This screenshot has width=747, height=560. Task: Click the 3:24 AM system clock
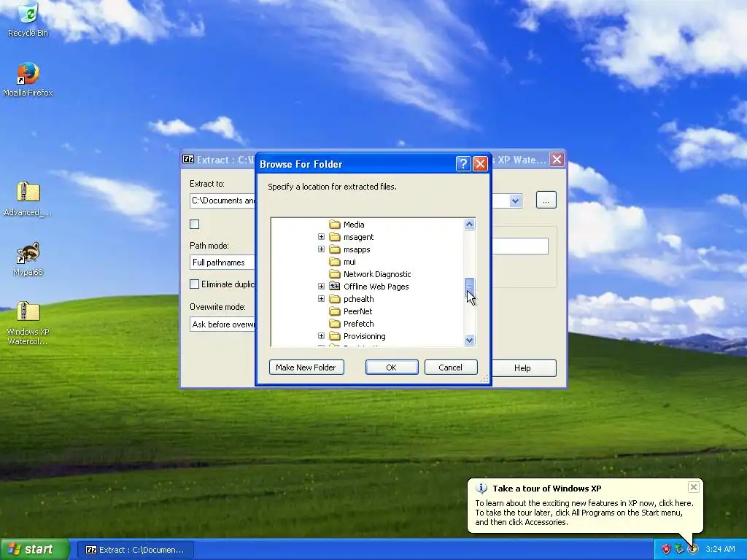pos(720,549)
